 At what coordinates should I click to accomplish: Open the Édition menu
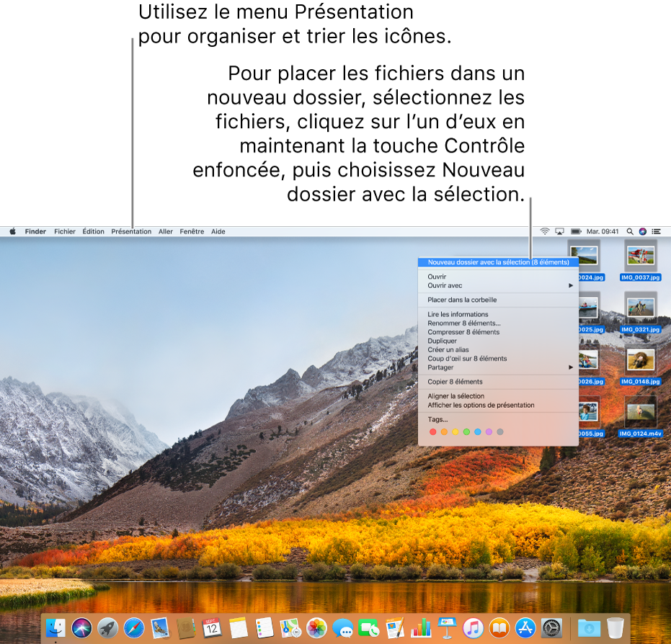pyautogui.click(x=93, y=231)
